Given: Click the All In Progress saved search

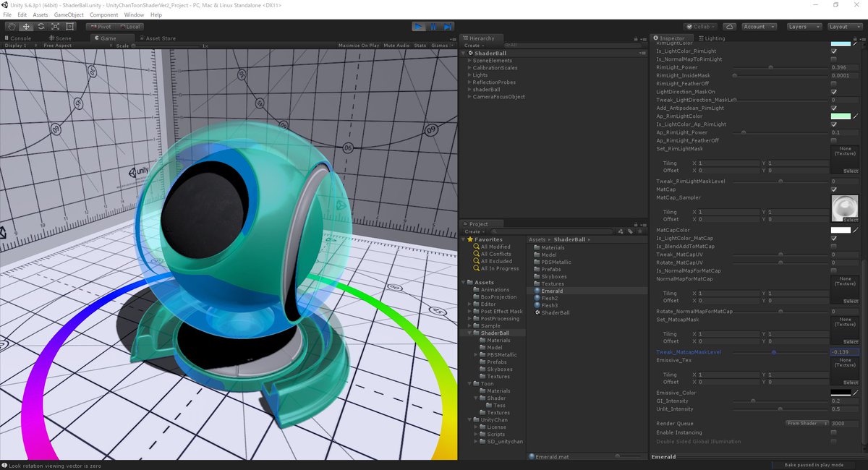Looking at the screenshot, I should pyautogui.click(x=499, y=268).
